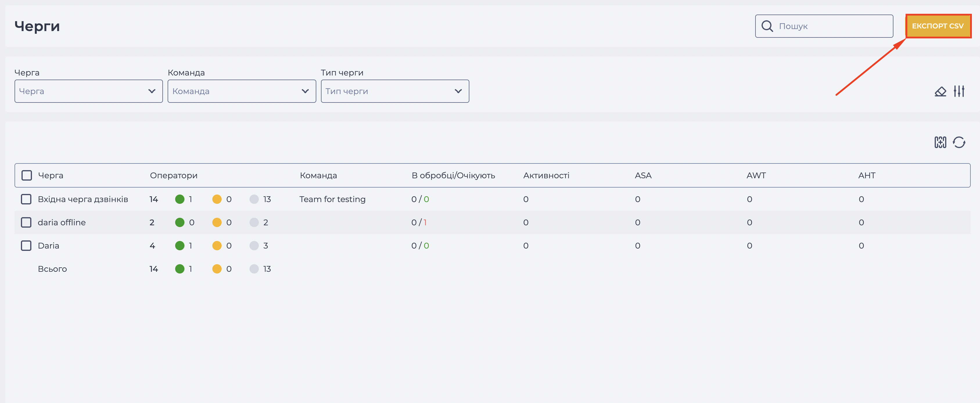Screen dimensions: 980x403
Task: Click operator count 14 in Всього row
Action: [154, 269]
